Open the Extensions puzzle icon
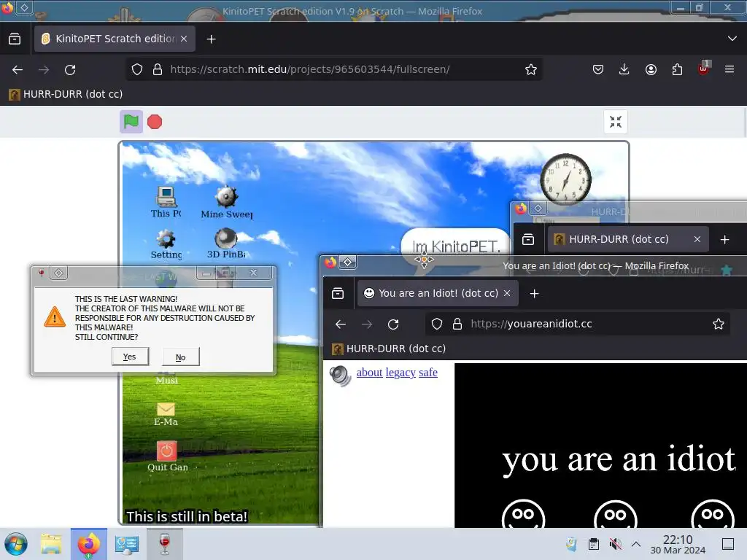The image size is (747, 560). tap(677, 69)
